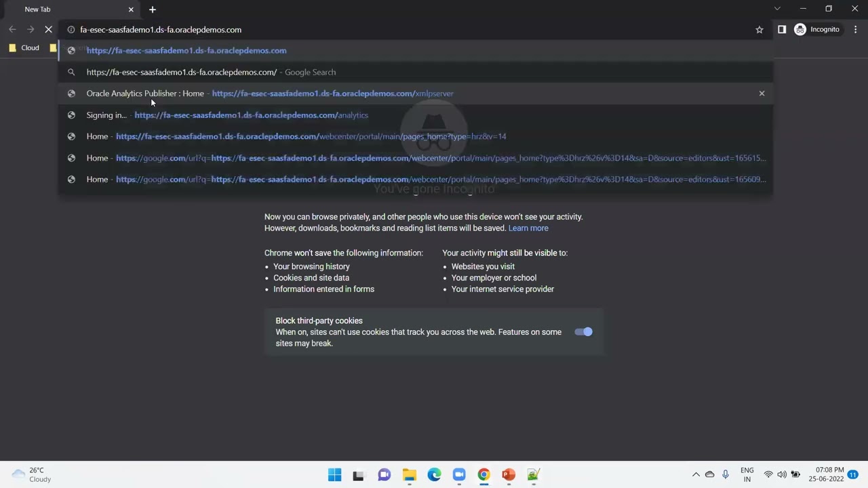Go forward with the forward arrow
Screen dimensions: 868x488
pos(31,30)
